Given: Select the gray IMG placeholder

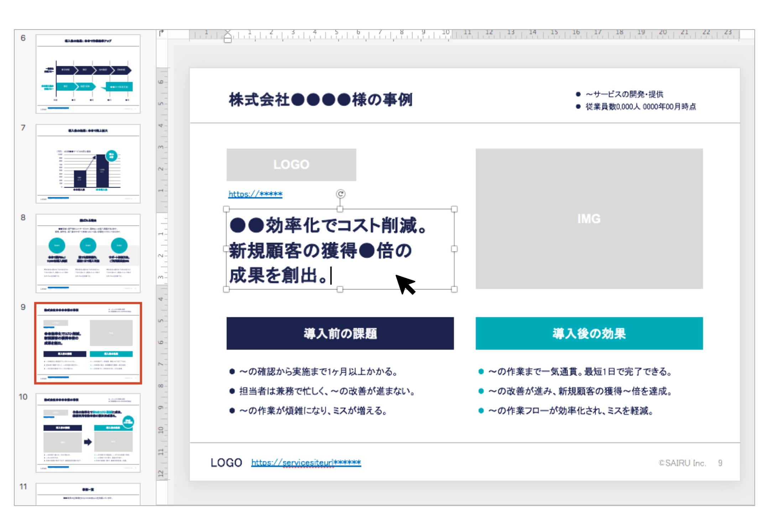Looking at the screenshot, I should (589, 218).
